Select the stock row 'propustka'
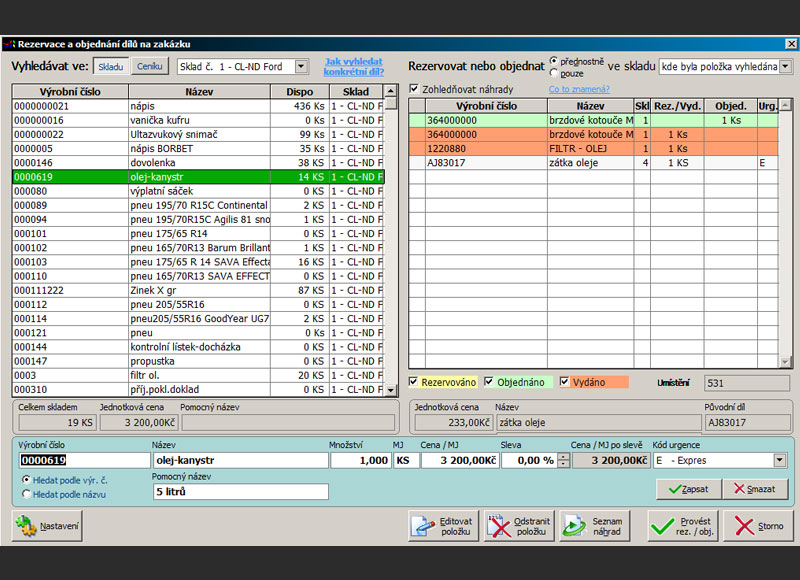 click(198, 361)
